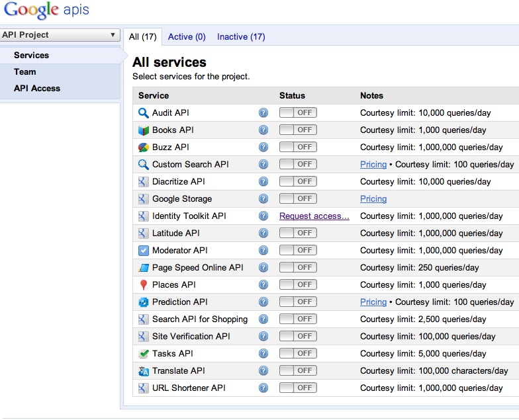Click 'Courtesy limit: 250 queries/day' note
This screenshot has height=420, width=519.
click(x=420, y=267)
